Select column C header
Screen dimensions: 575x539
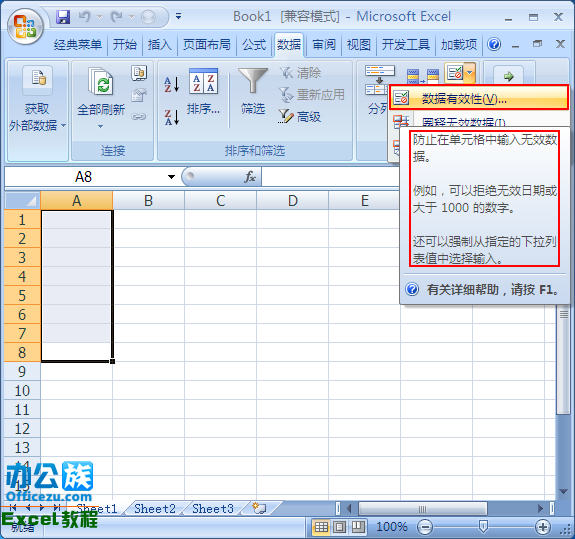point(220,201)
